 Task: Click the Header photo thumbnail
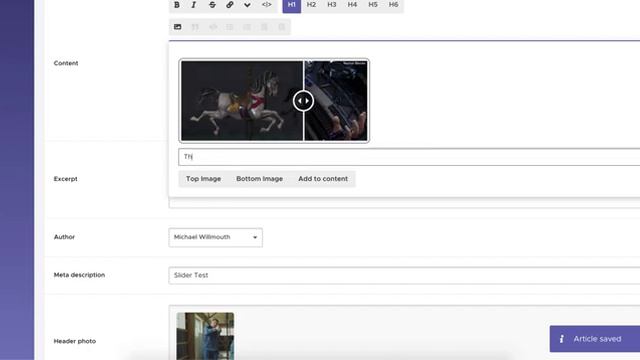[205, 336]
